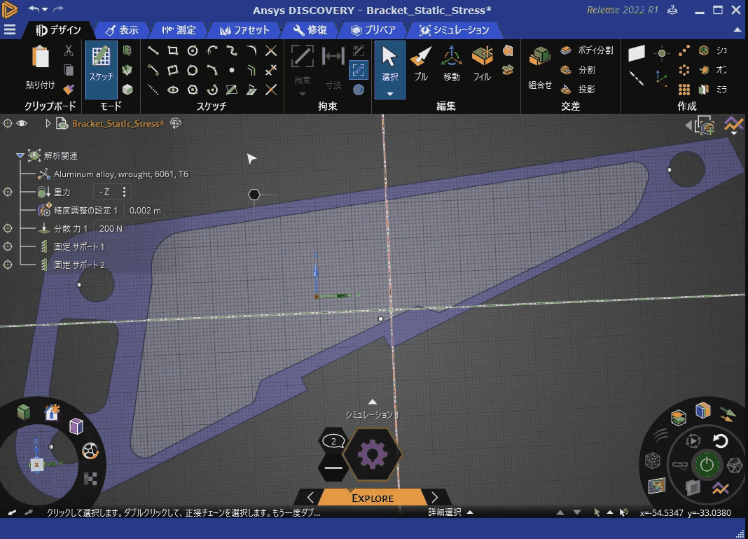Collapse the ribbon with the top-right arrow

tap(737, 30)
